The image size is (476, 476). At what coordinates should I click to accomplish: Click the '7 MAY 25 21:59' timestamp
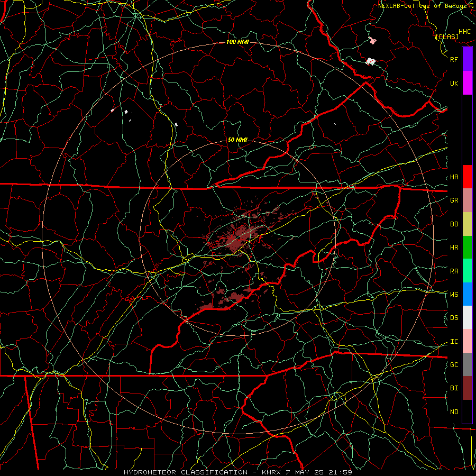[319, 472]
